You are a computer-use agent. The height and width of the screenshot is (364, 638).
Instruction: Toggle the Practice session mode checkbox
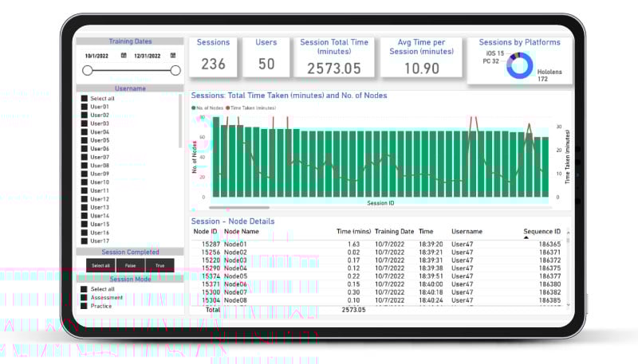tap(84, 306)
